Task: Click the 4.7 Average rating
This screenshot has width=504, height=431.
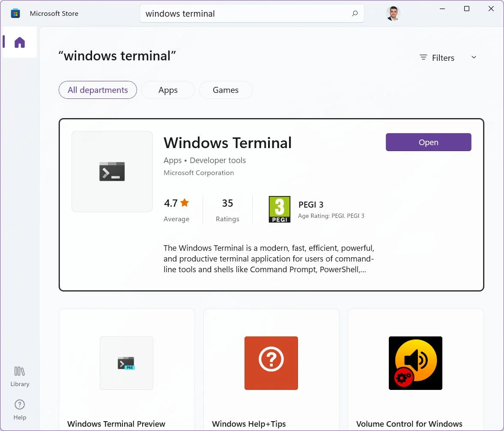Action: pos(176,210)
